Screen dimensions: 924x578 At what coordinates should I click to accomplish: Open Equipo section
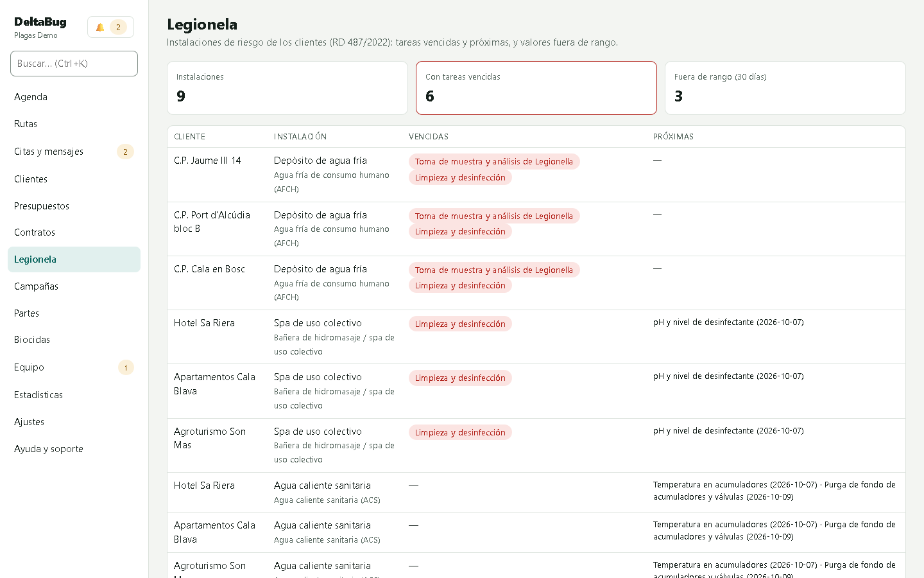[74, 367]
